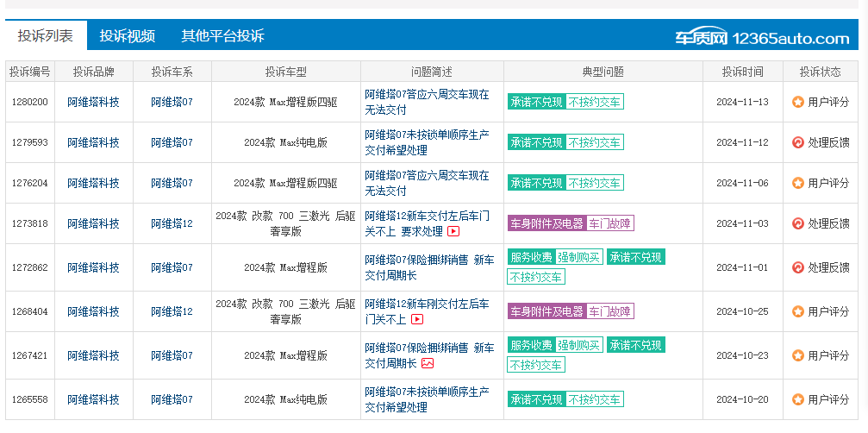The height and width of the screenshot is (433, 868).
Task: Switch to the 投诉视频 tab
Action: click(128, 36)
